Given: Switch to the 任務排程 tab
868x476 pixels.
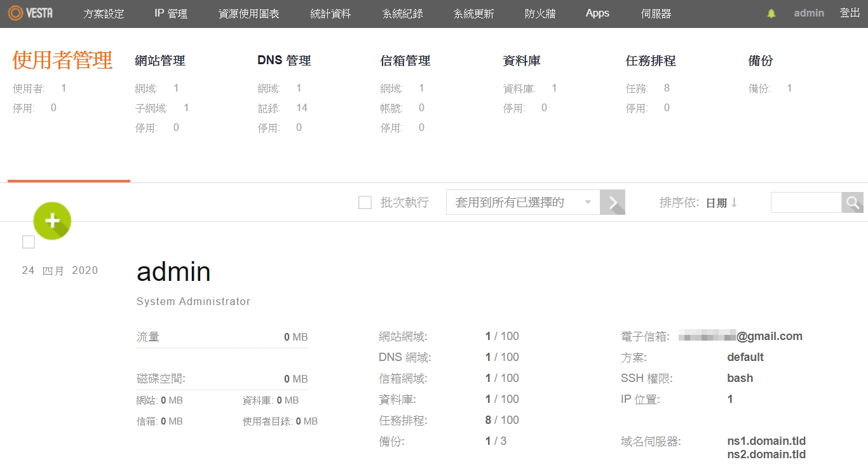Looking at the screenshot, I should coord(651,61).
